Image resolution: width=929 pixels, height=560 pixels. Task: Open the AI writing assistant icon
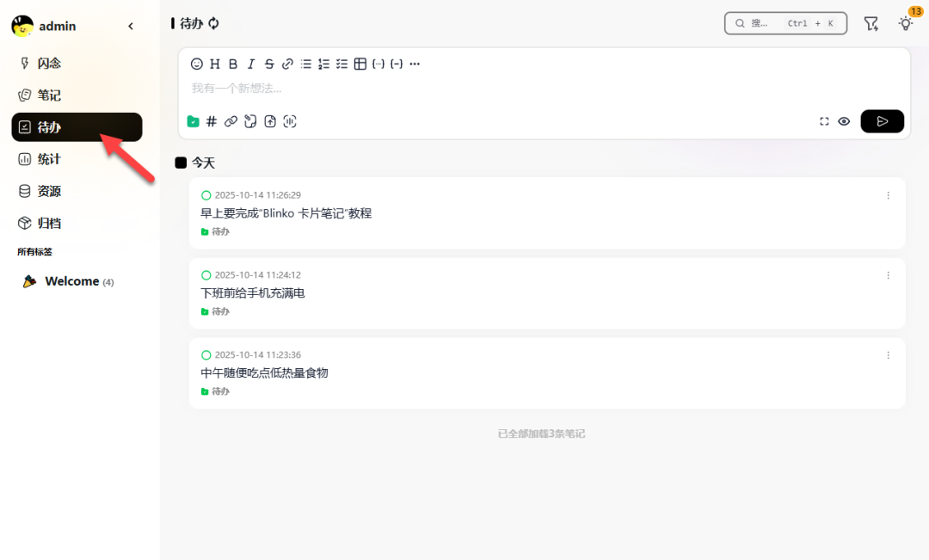click(250, 121)
